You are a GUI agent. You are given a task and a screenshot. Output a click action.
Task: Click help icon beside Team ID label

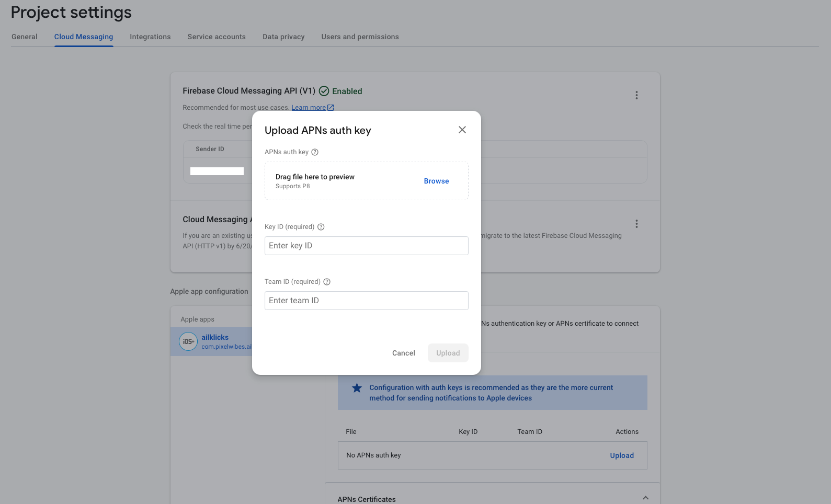pyautogui.click(x=327, y=282)
